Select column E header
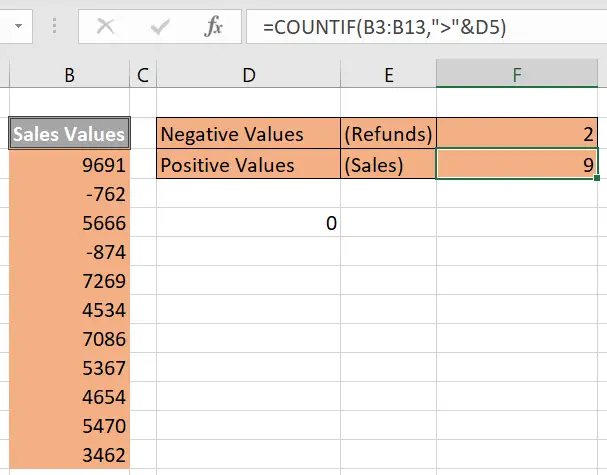 [x=388, y=75]
